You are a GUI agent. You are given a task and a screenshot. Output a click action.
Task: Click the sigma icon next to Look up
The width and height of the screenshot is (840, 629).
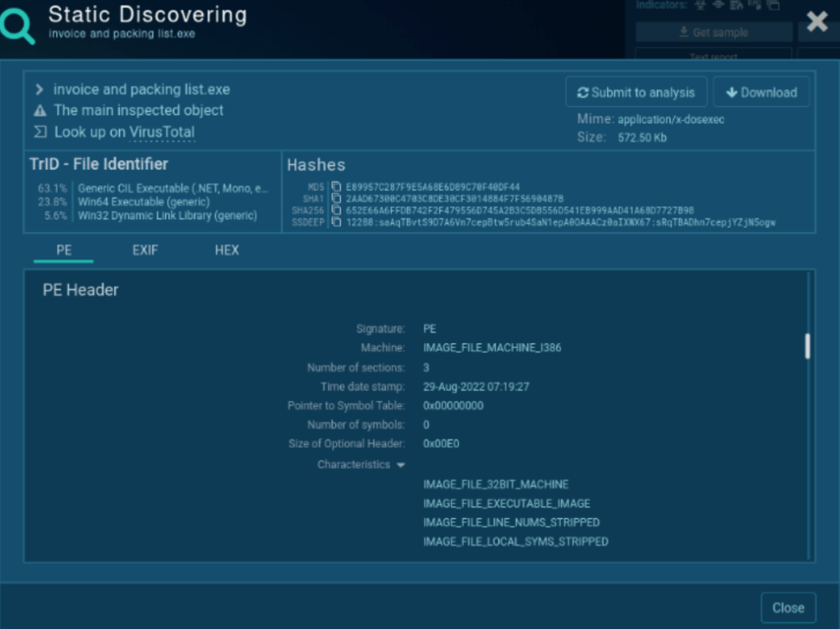pos(39,132)
